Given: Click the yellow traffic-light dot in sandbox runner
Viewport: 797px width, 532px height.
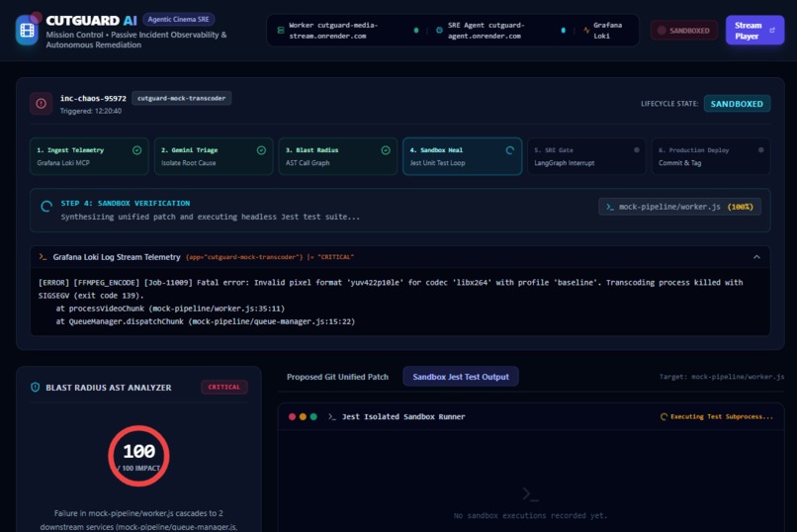Looking at the screenshot, I should point(303,416).
